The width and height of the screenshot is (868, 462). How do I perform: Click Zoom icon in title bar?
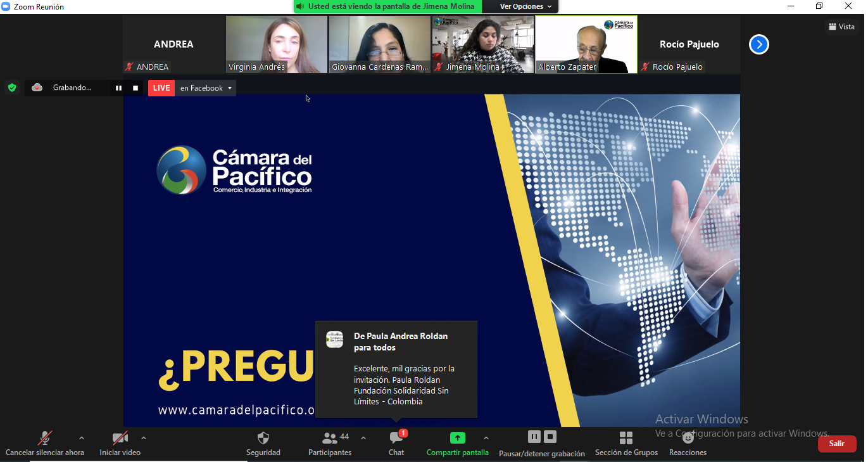(x=6, y=6)
